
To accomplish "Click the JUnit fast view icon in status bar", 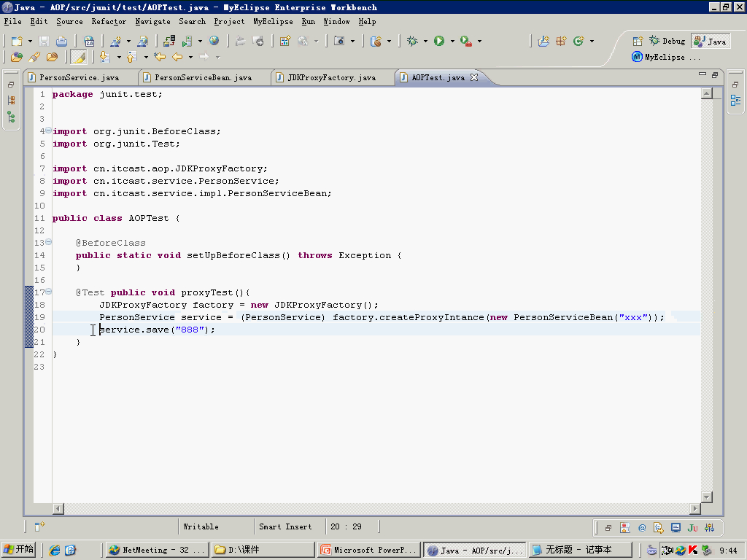I will (x=693, y=528).
